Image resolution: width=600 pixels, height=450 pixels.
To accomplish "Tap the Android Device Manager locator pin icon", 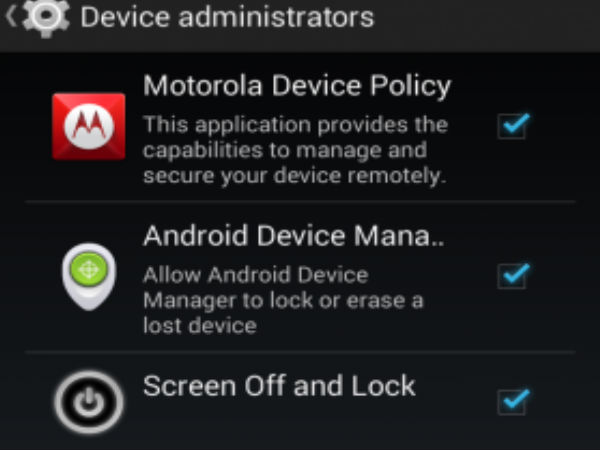I will coord(89,277).
